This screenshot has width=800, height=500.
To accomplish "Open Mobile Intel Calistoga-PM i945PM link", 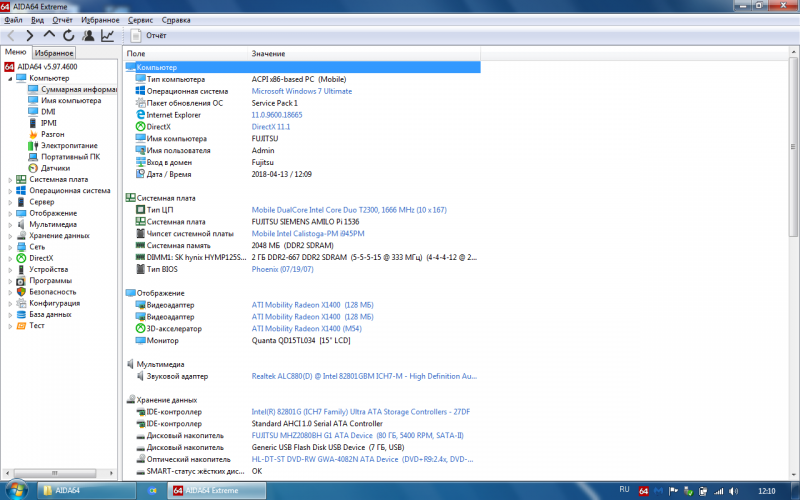I will [308, 234].
